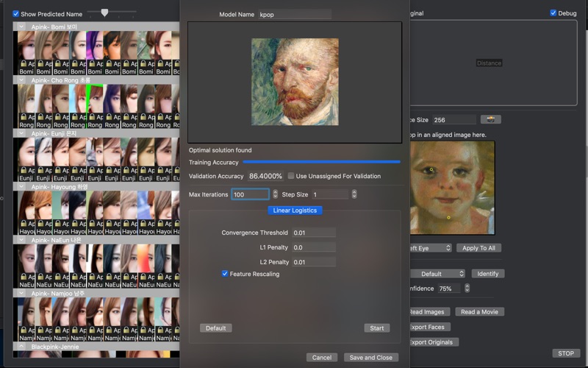Click the lock icon on first Eunji thumbnail
Image resolution: width=588 pixels, height=368 pixels.
click(x=24, y=170)
